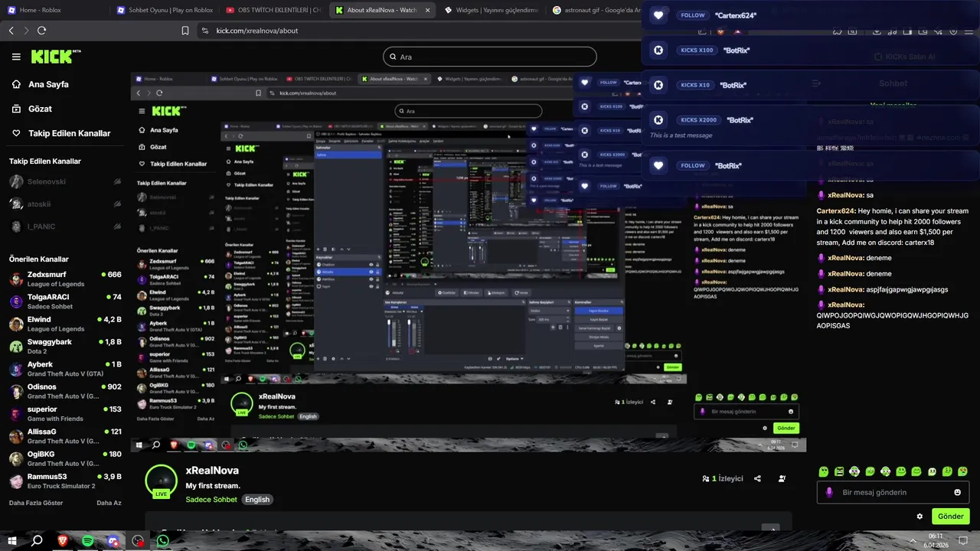The height and width of the screenshot is (551, 980).
Task: Open Discord from the taskbar
Action: click(x=113, y=540)
